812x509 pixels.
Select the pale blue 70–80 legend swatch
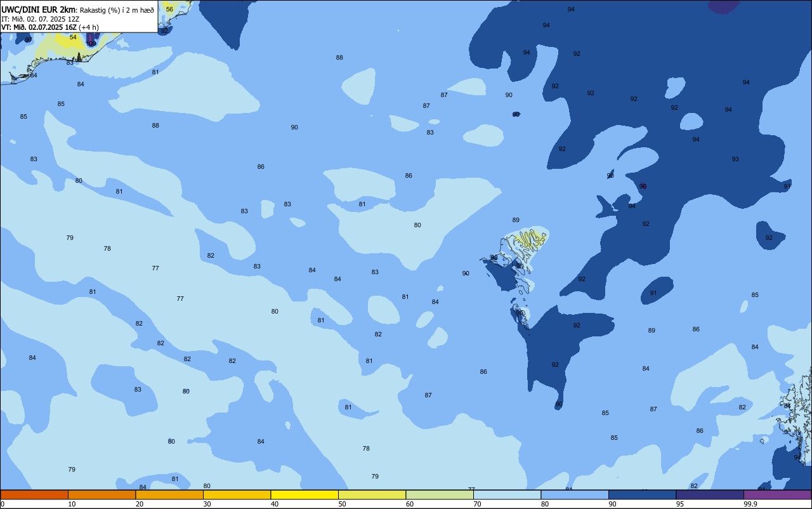click(x=507, y=494)
